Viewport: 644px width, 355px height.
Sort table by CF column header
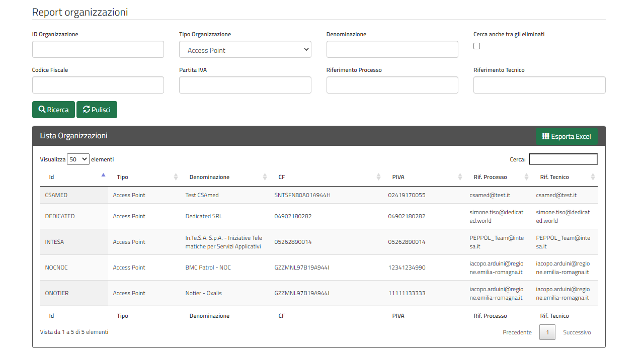coord(327,177)
